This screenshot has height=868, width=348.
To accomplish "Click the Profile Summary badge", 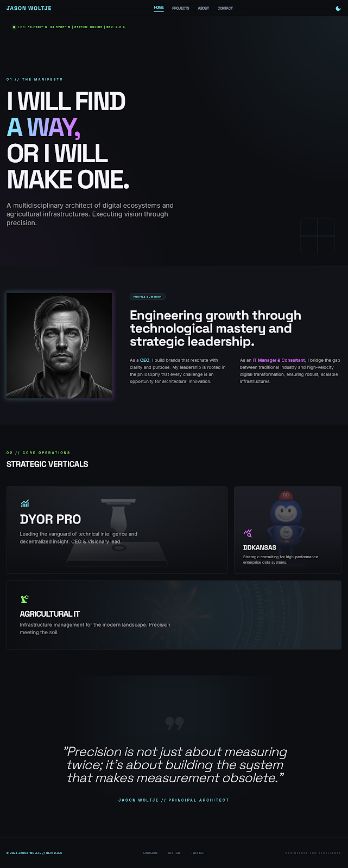I will coord(147,297).
